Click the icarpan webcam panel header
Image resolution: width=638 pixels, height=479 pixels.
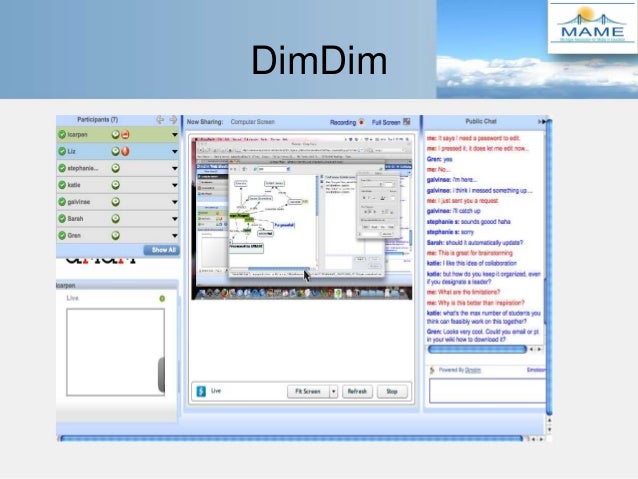(117, 285)
